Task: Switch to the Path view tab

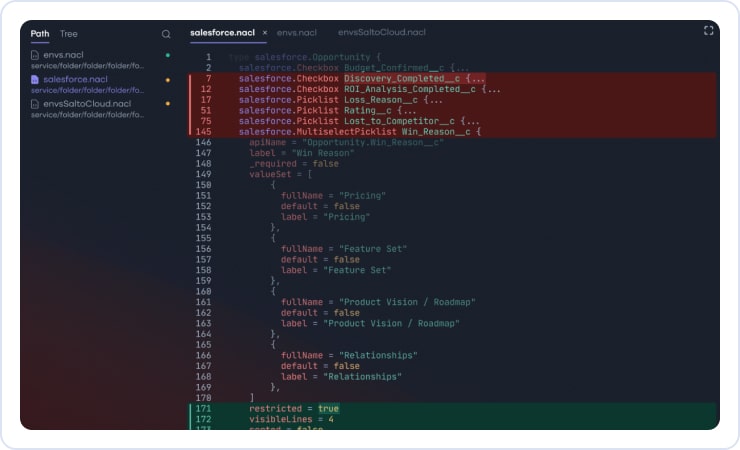Action: click(40, 33)
